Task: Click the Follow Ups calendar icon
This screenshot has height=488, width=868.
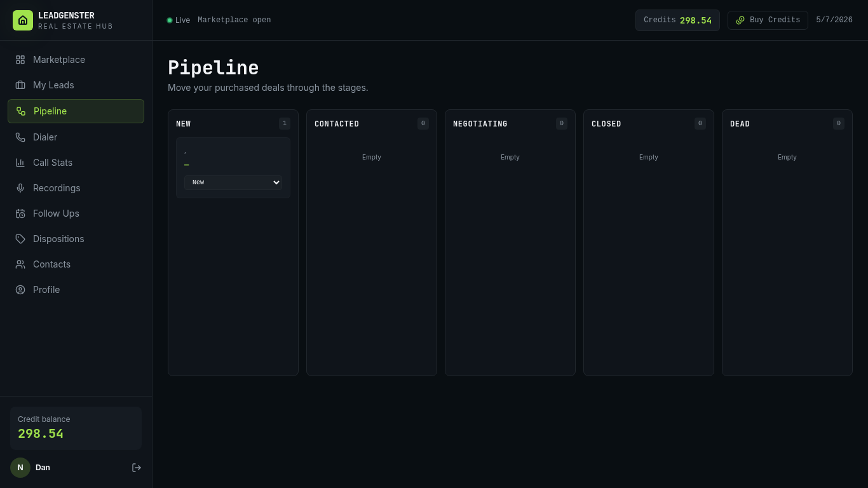Action: [x=20, y=213]
